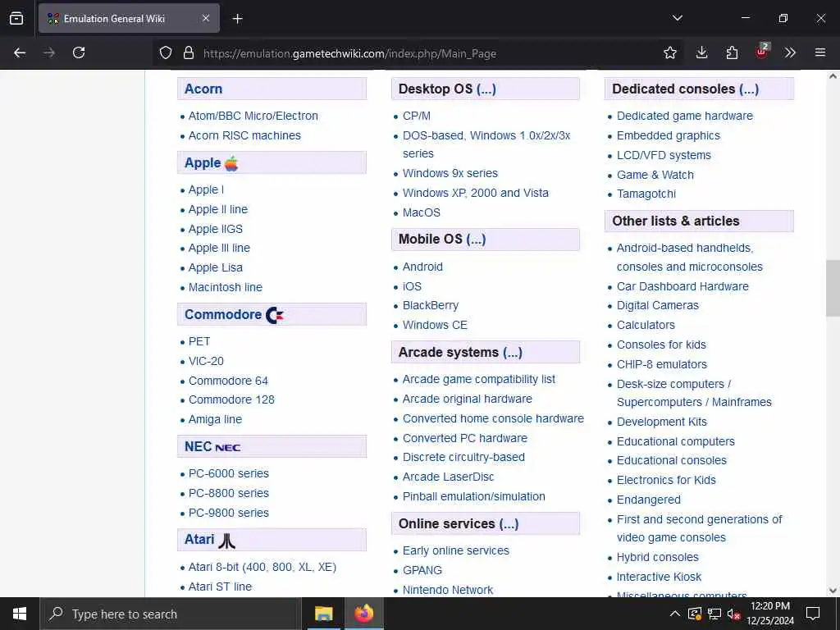This screenshot has height=630, width=840.
Task: Select the Emulation General Wiki tab
Action: (x=129, y=18)
